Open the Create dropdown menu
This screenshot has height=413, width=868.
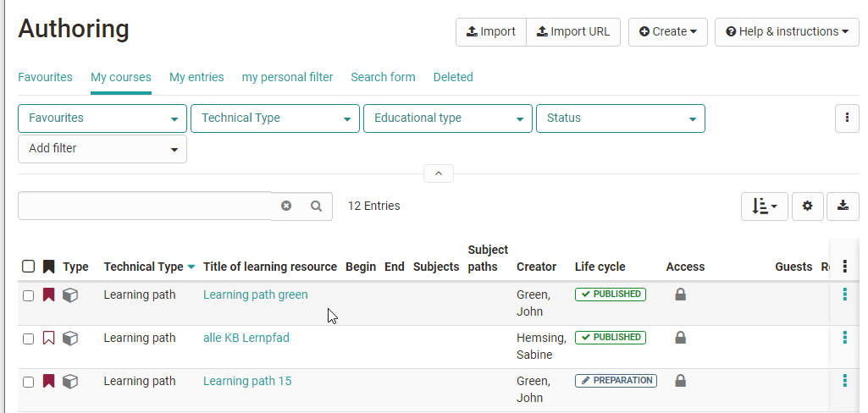[x=667, y=32]
